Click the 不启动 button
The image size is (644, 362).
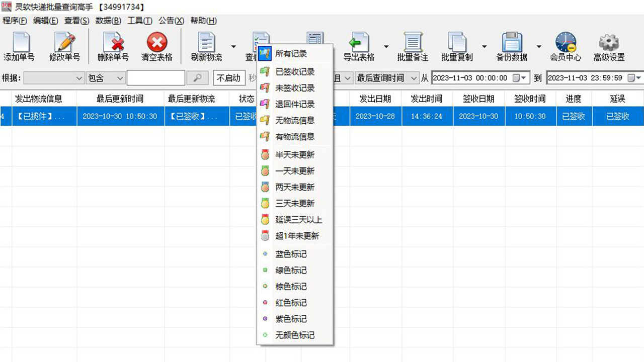click(229, 78)
